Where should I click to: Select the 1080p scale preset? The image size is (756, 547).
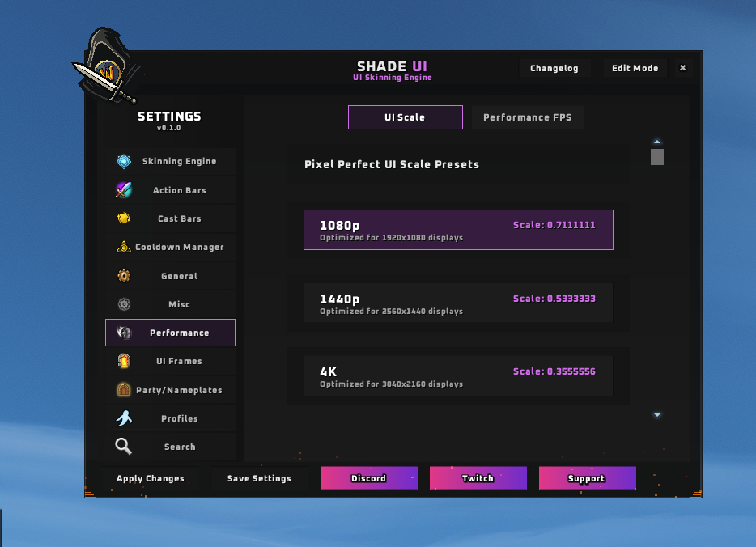tap(458, 230)
